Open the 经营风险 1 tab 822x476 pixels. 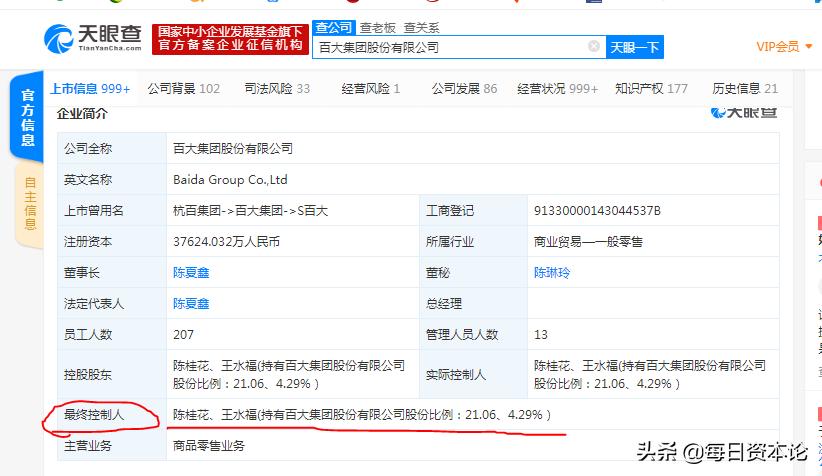371,89
